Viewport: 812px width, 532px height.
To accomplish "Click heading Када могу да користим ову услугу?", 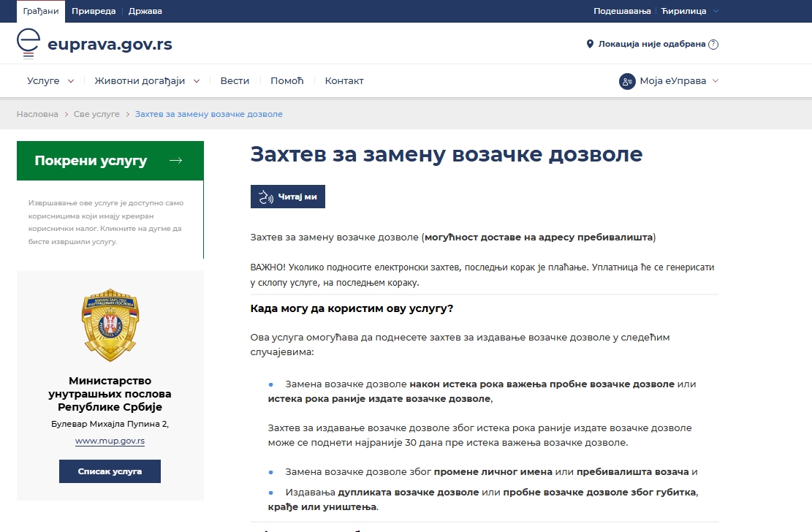I will 352,308.
